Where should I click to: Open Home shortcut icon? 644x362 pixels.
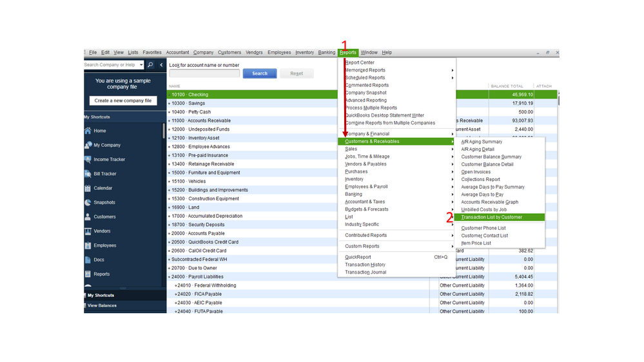[x=88, y=131]
